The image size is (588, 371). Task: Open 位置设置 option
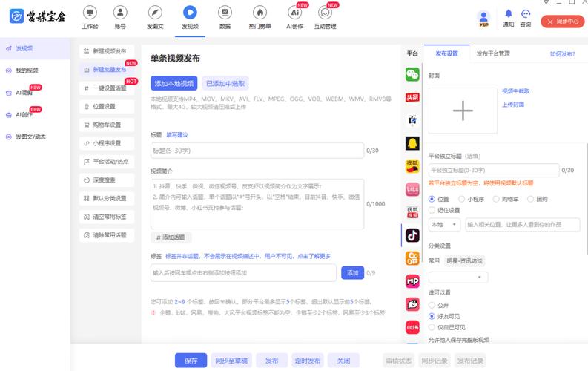pyautogui.click(x=107, y=106)
